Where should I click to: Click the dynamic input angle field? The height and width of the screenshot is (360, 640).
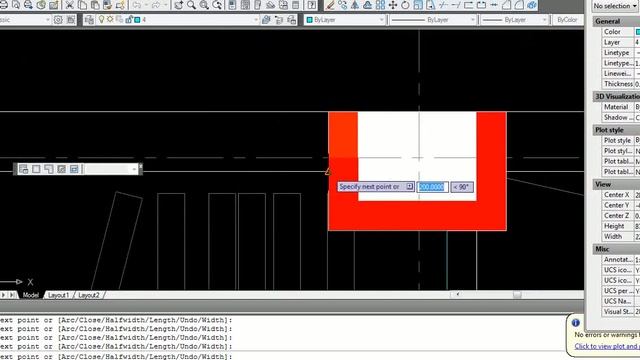click(462, 187)
